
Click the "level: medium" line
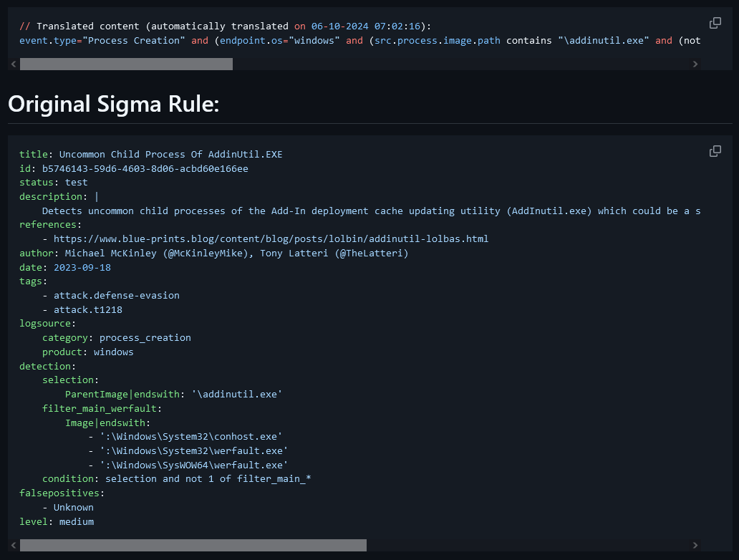click(x=57, y=521)
